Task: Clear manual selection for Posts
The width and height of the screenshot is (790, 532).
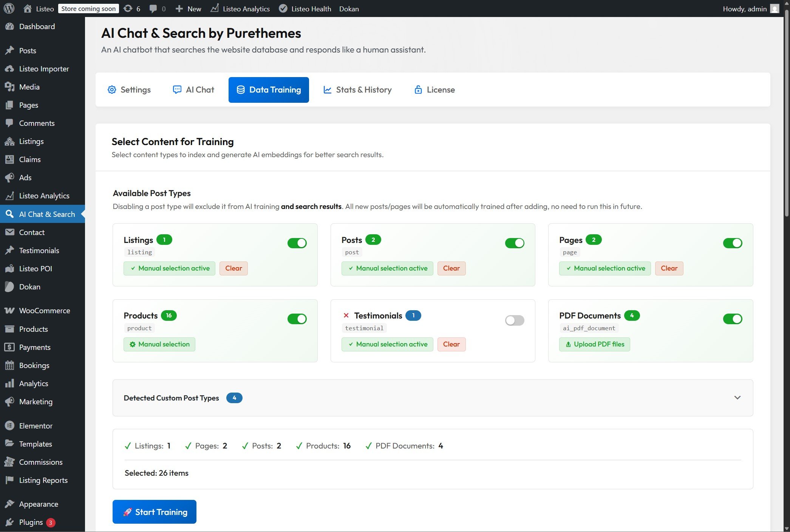Action: (451, 268)
